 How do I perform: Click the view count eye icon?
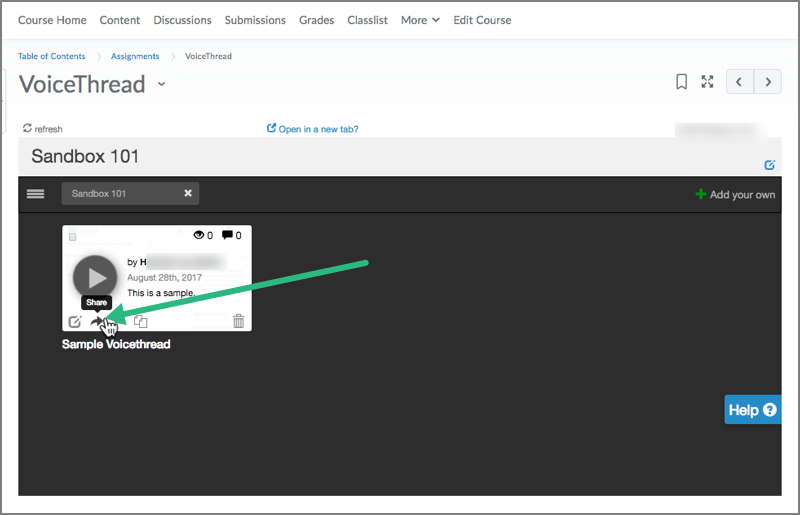(x=198, y=235)
